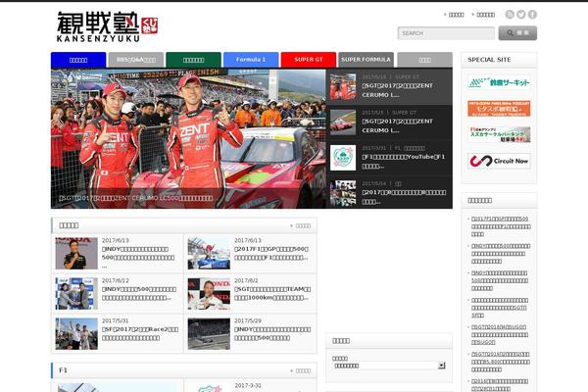This screenshot has width=588, height=392.
Task: Open sidebar link mentioning 85,800
Action: (501, 362)
